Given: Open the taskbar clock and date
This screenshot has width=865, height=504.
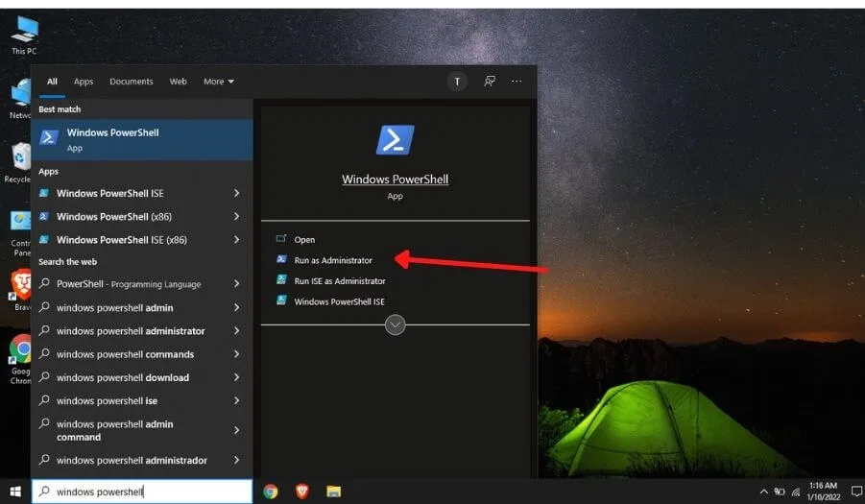Looking at the screenshot, I should [x=824, y=492].
